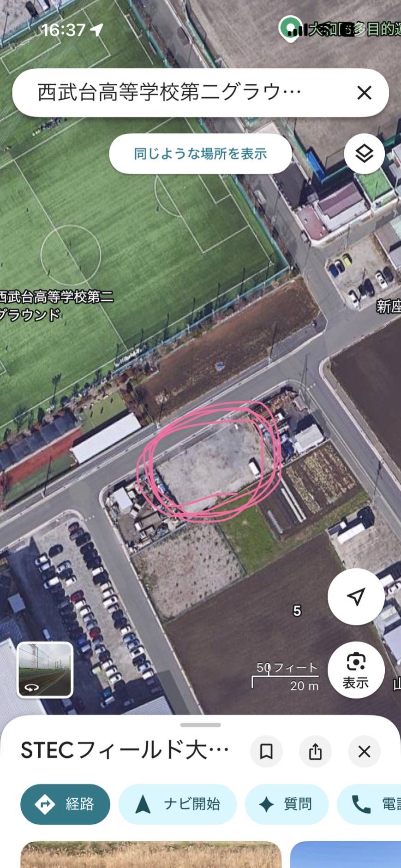
Task: Show similar places 同じような場所を表示
Action: [200, 154]
